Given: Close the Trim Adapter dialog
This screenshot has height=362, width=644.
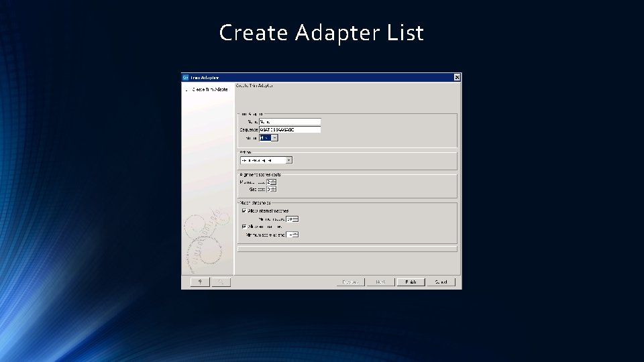Looking at the screenshot, I should tap(457, 78).
